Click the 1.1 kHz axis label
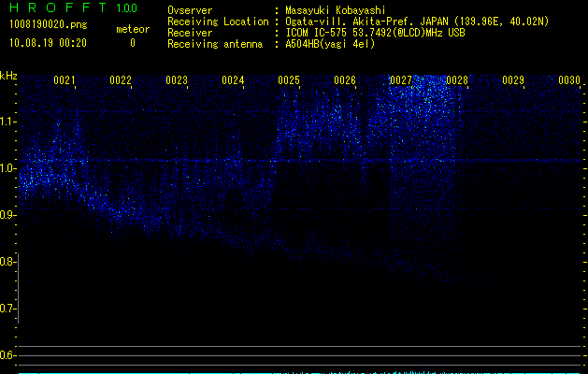Image resolution: width=588 pixels, height=374 pixels. [7, 122]
